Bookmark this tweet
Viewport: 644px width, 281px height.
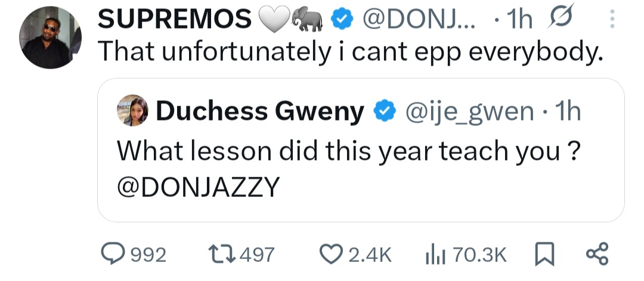point(541,255)
